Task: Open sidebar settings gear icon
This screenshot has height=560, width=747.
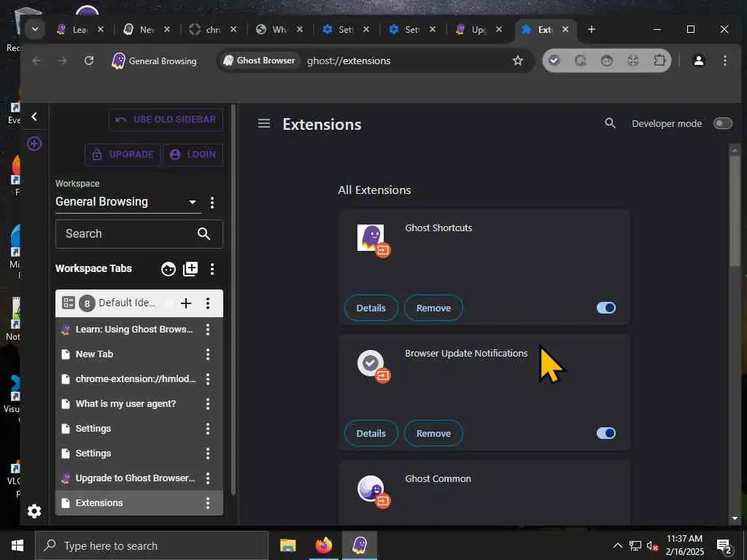Action: tap(34, 511)
